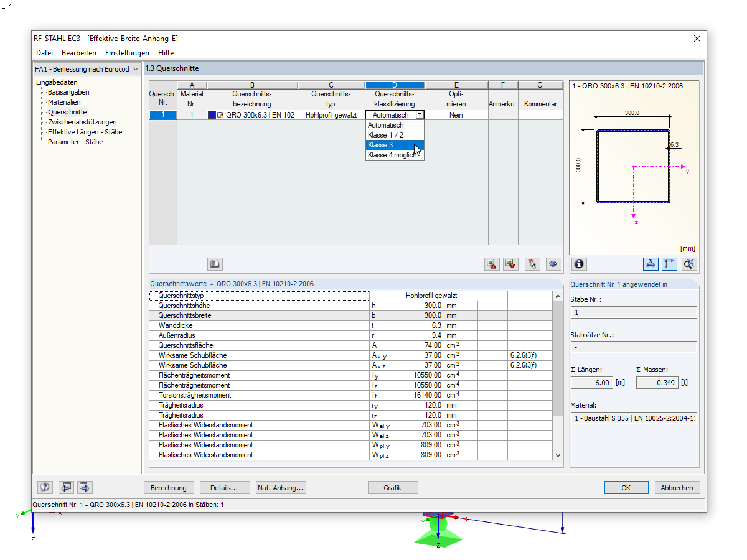747x560 pixels.
Task: Click the Kommentar cell of row 1
Action: coord(540,115)
